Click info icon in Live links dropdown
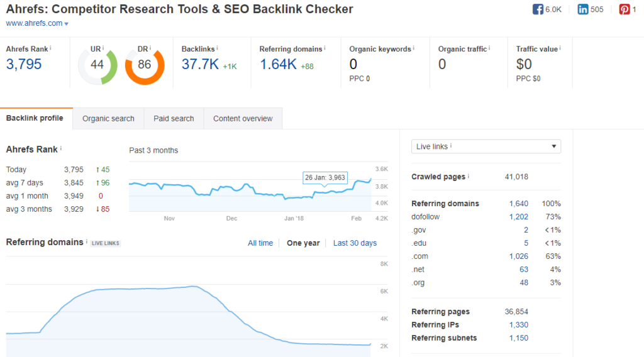Image resolution: width=644 pixels, height=357 pixels. 451,146
